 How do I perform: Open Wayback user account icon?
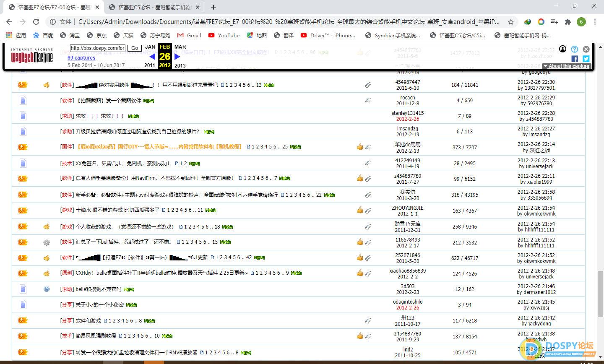coord(563,49)
